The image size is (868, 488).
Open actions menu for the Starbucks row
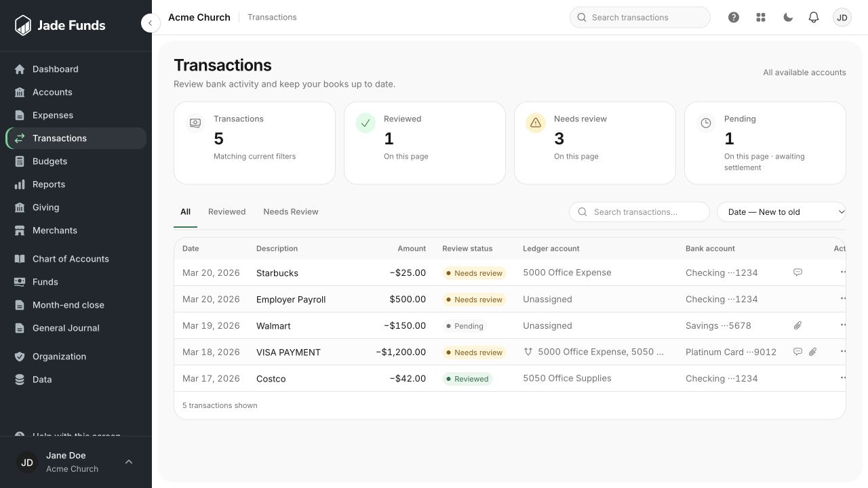click(843, 272)
